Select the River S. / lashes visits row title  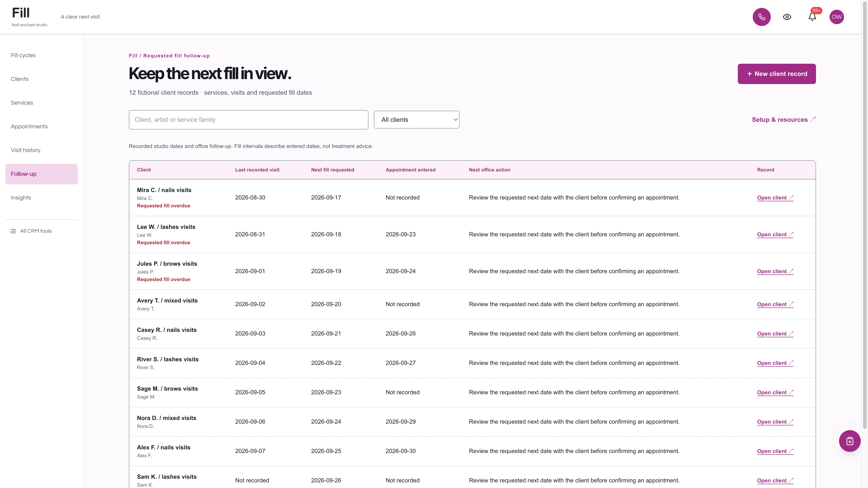coord(168,359)
